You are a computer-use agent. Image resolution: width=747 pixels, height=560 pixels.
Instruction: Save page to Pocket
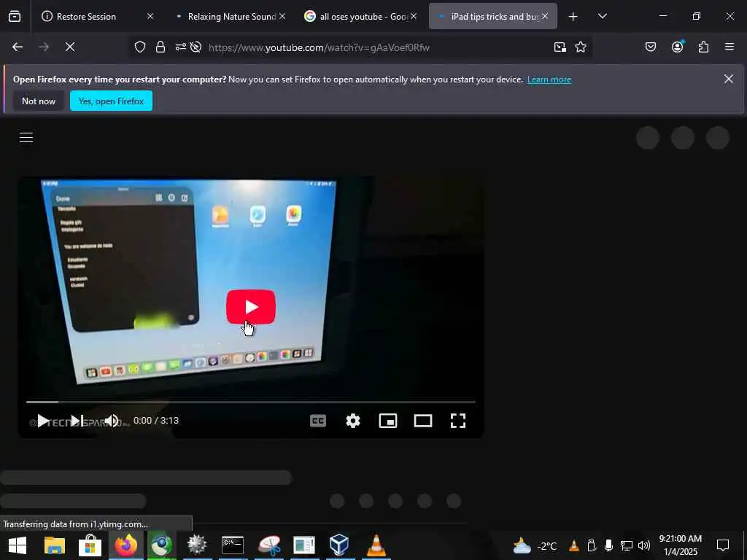pos(650,47)
